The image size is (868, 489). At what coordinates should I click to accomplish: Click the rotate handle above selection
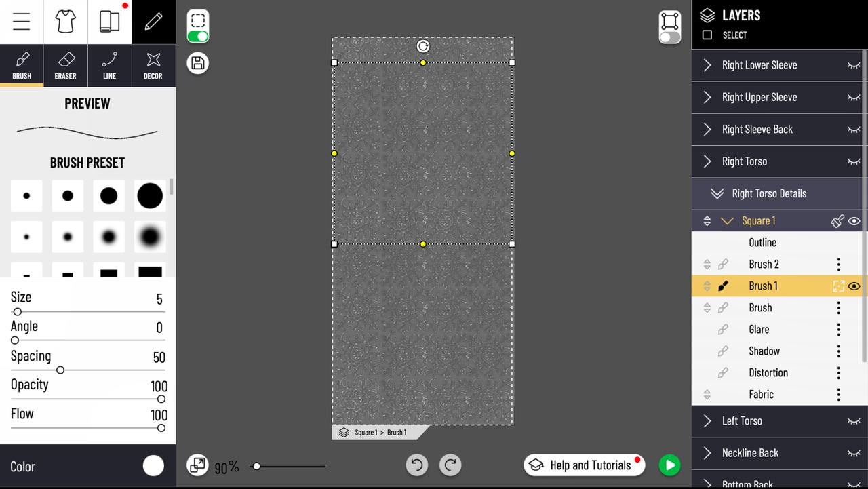tap(423, 46)
